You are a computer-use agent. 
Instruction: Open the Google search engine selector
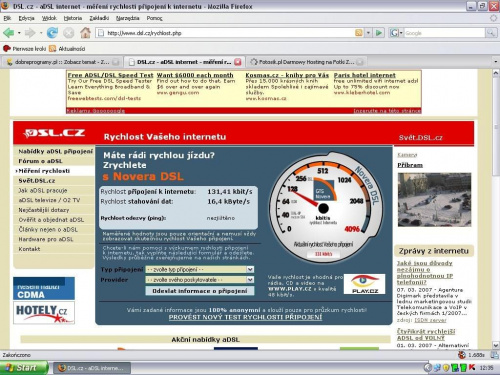point(396,33)
